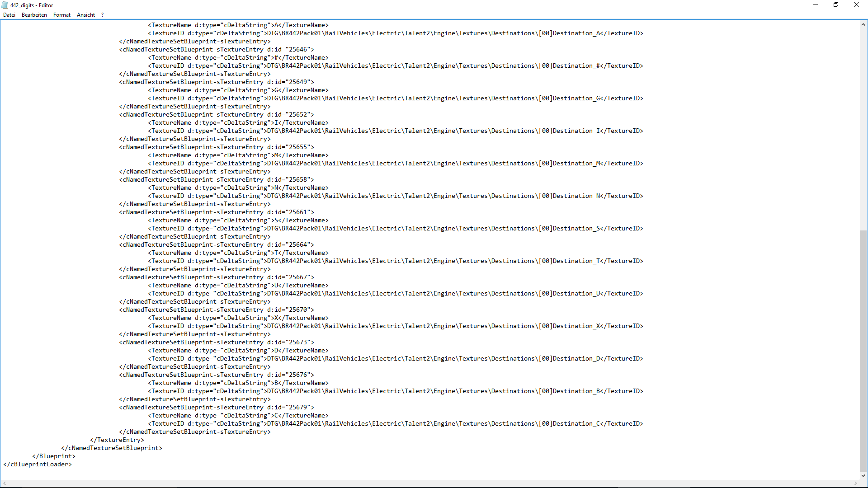Open the Format menu

coord(62,15)
